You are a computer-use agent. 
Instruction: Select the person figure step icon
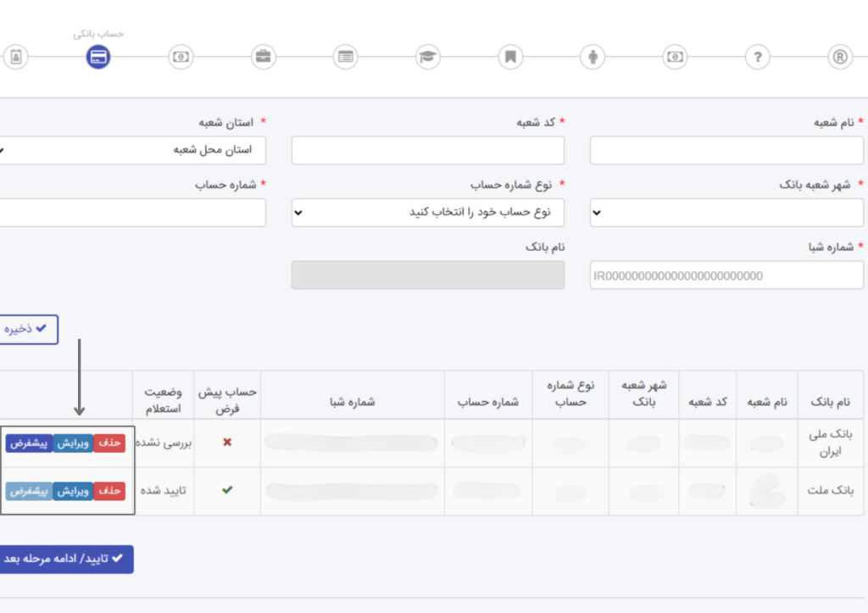pyautogui.click(x=593, y=58)
